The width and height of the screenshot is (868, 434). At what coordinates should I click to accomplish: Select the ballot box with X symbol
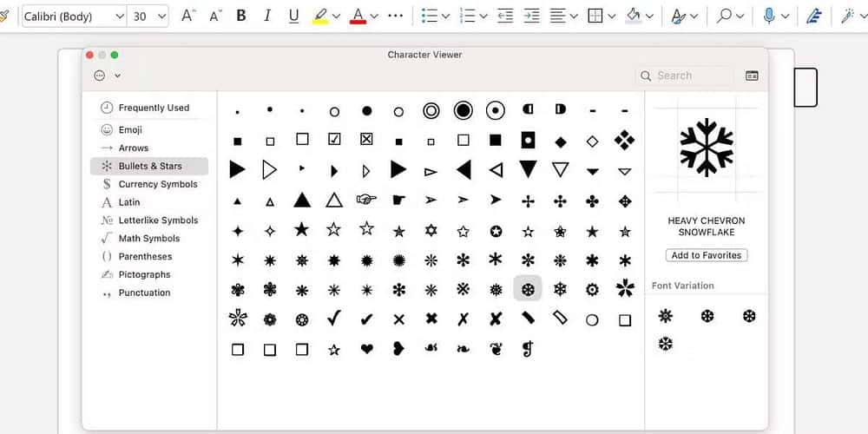[x=366, y=139]
